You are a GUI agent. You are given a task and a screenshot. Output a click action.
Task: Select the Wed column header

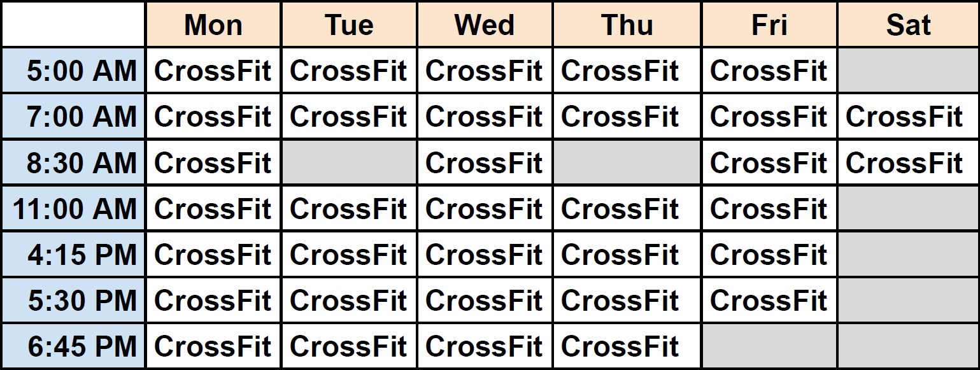coord(485,25)
